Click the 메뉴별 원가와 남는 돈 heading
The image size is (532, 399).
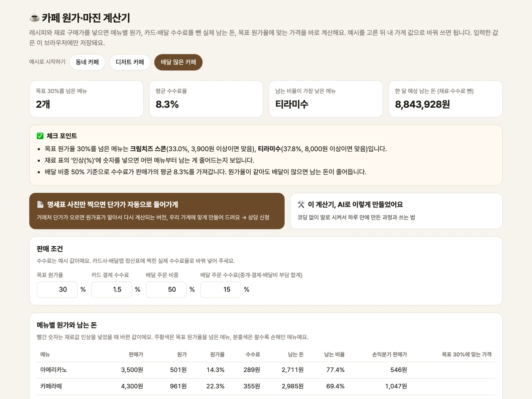click(x=67, y=325)
